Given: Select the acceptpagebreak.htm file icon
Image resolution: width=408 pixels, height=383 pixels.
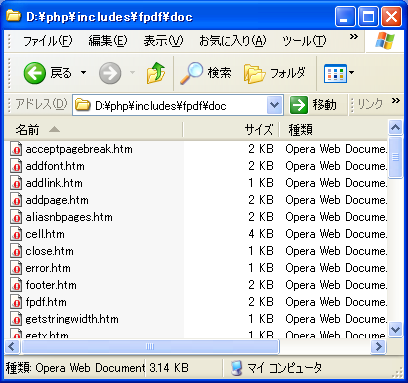Looking at the screenshot, I should tap(16, 149).
